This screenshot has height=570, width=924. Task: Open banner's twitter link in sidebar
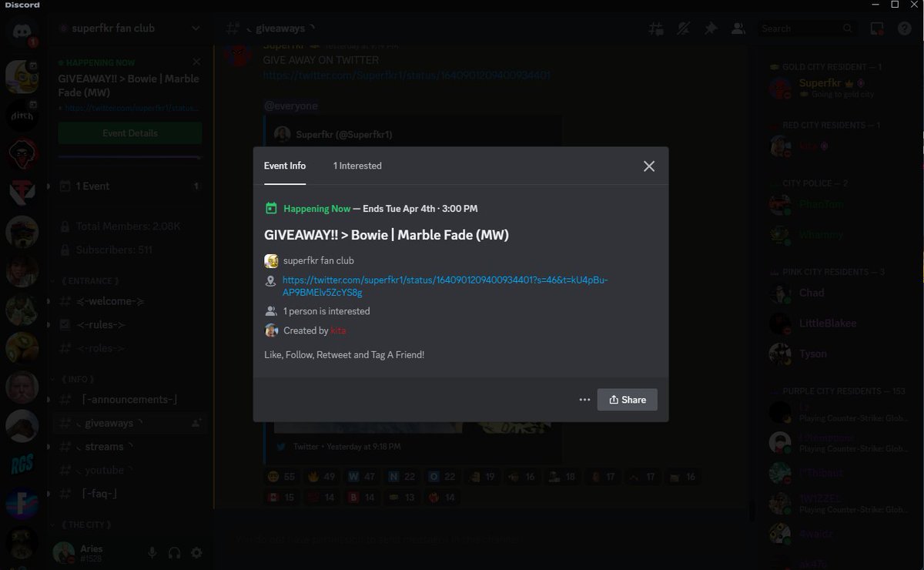[x=130, y=108]
